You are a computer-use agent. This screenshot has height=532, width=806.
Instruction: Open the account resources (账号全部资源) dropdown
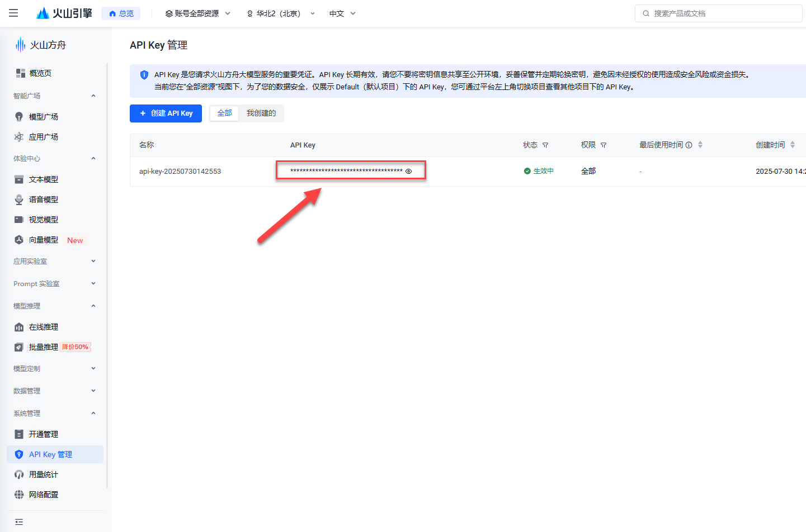(x=197, y=13)
